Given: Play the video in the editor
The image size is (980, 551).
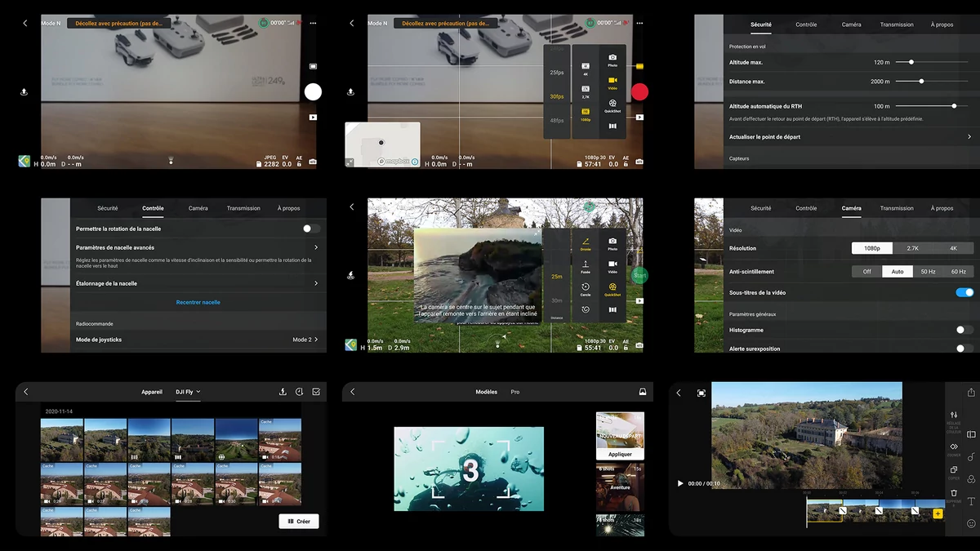Looking at the screenshot, I should pyautogui.click(x=680, y=483).
